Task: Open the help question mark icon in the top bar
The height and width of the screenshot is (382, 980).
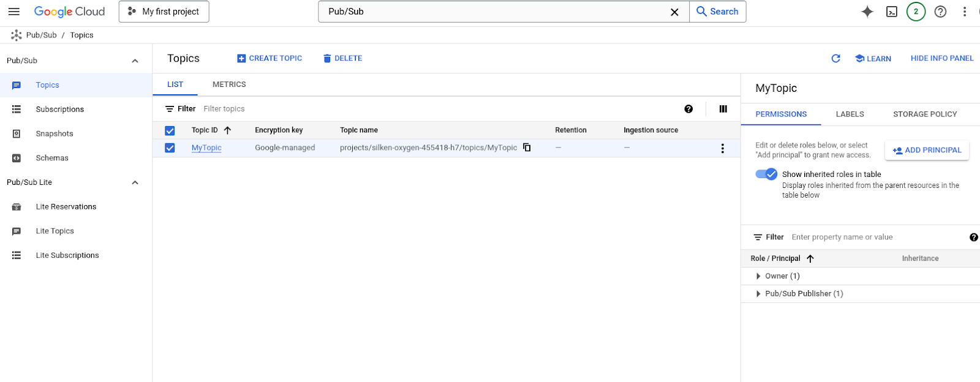Action: click(x=940, y=12)
